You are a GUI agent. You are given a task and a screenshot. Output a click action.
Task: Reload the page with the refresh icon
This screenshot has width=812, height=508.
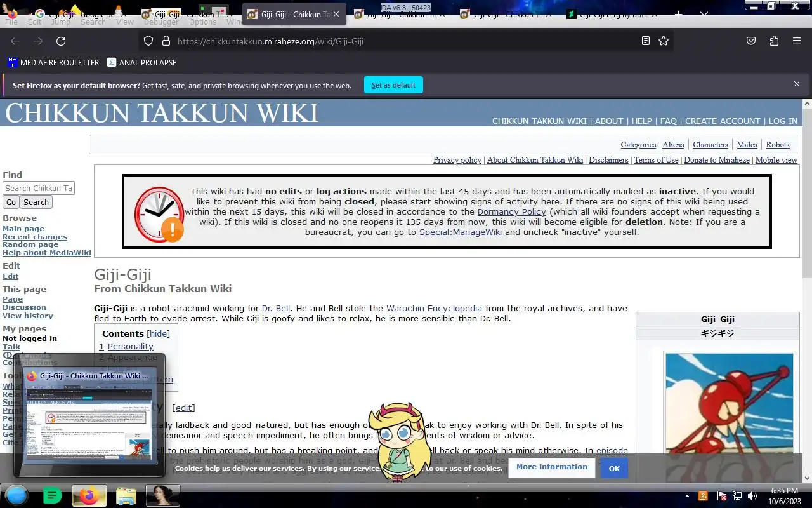click(x=61, y=41)
